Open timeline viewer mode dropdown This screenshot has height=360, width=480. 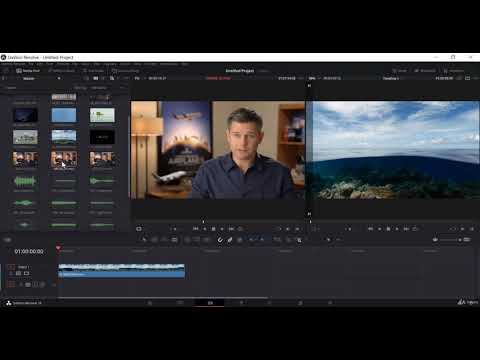(x=314, y=229)
